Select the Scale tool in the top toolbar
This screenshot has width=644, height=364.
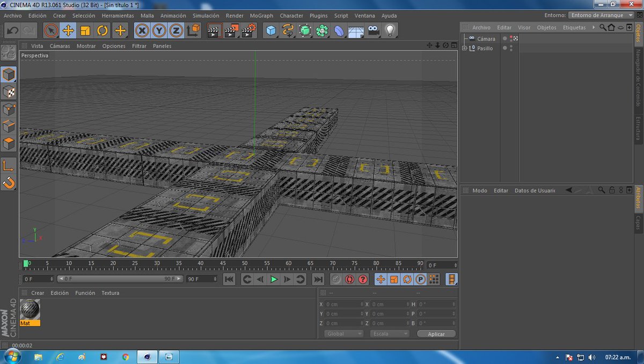[85, 31]
